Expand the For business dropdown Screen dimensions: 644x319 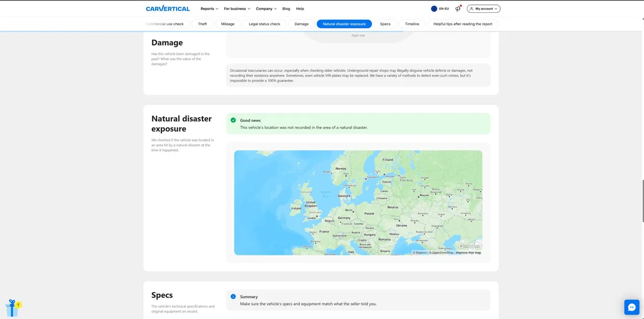point(237,9)
